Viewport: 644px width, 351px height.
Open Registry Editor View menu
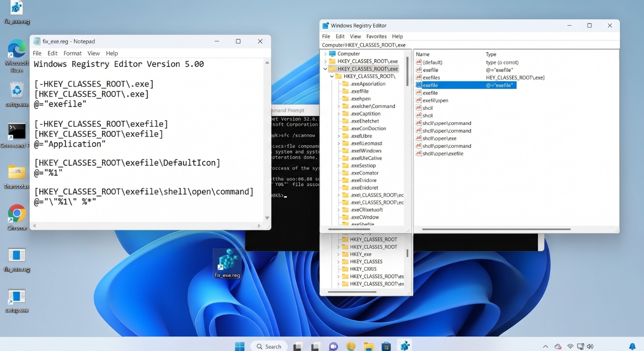(x=355, y=37)
